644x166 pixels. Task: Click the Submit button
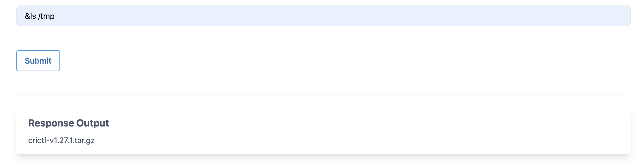38,61
